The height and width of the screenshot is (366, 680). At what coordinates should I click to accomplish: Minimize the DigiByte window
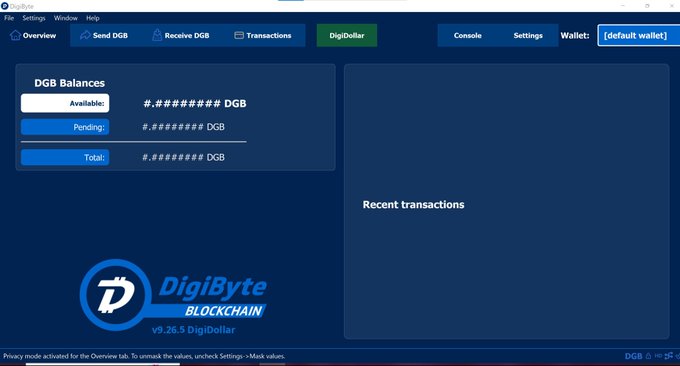(x=623, y=6)
